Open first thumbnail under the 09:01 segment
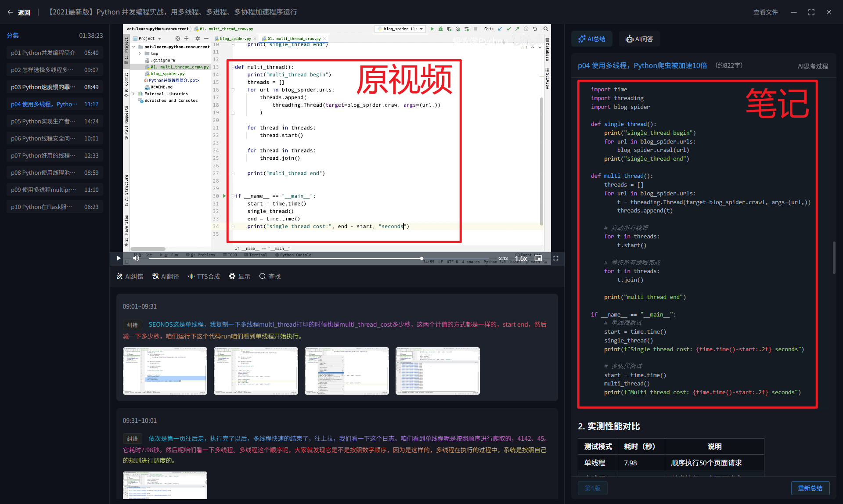 165,371
